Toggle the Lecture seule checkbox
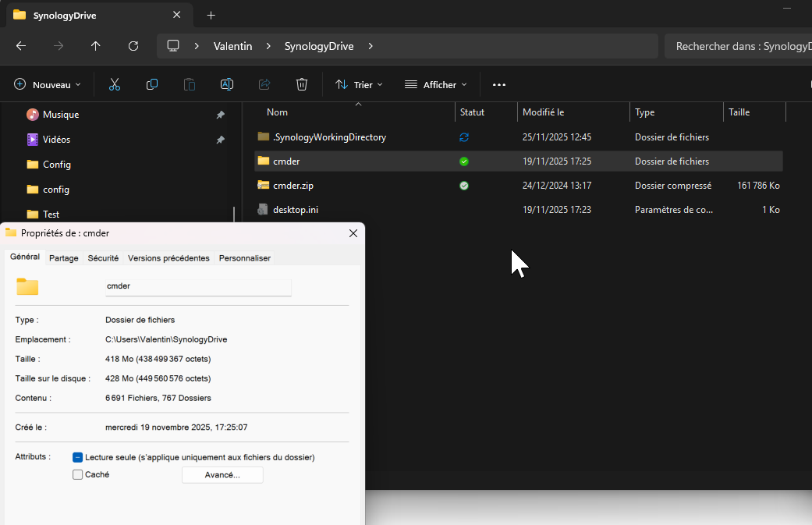The height and width of the screenshot is (525, 812). click(x=78, y=457)
